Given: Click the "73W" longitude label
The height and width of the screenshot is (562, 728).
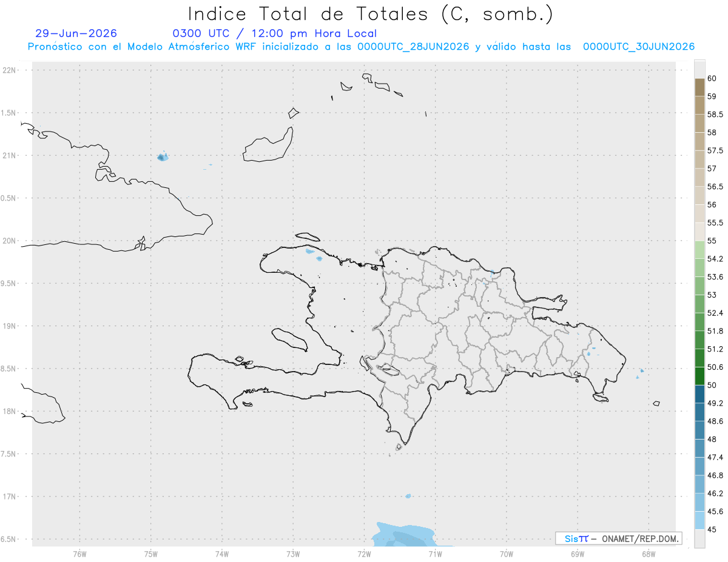Looking at the screenshot, I should pos(293,555).
